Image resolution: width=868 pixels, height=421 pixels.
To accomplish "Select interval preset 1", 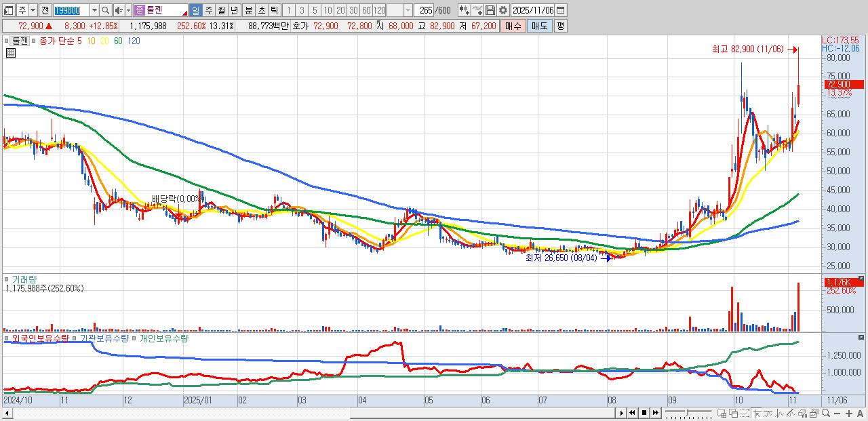I will point(289,11).
